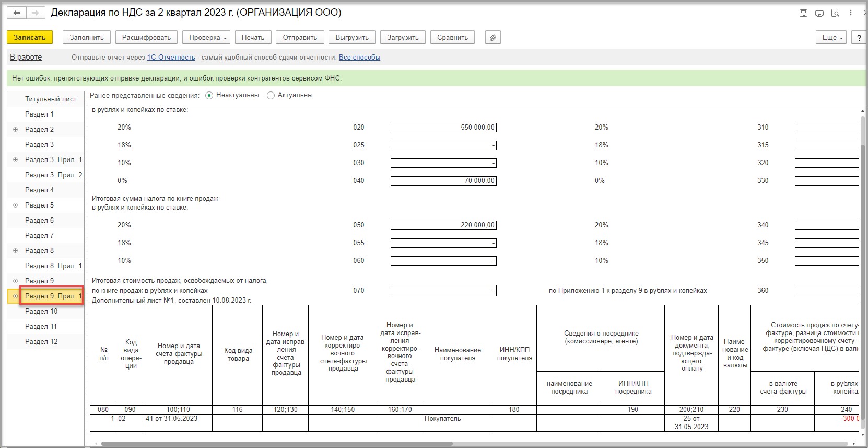The height and width of the screenshot is (448, 868).
Task: Click the empty line 025 field
Action: tap(443, 145)
